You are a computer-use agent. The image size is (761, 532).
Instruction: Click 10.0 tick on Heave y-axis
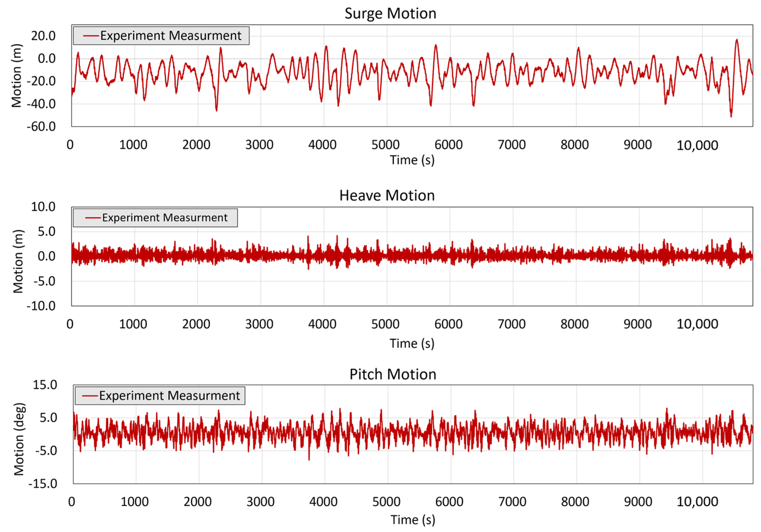tap(43, 207)
